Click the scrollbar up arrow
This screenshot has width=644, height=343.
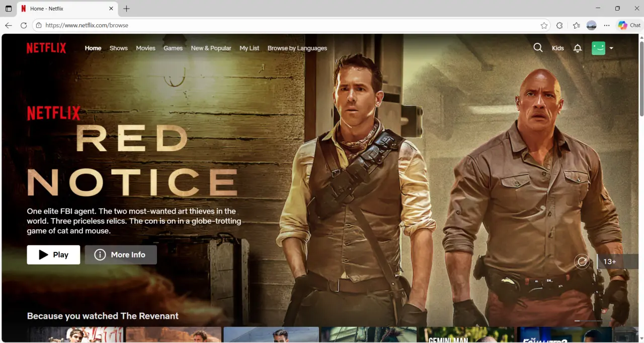[641, 37]
